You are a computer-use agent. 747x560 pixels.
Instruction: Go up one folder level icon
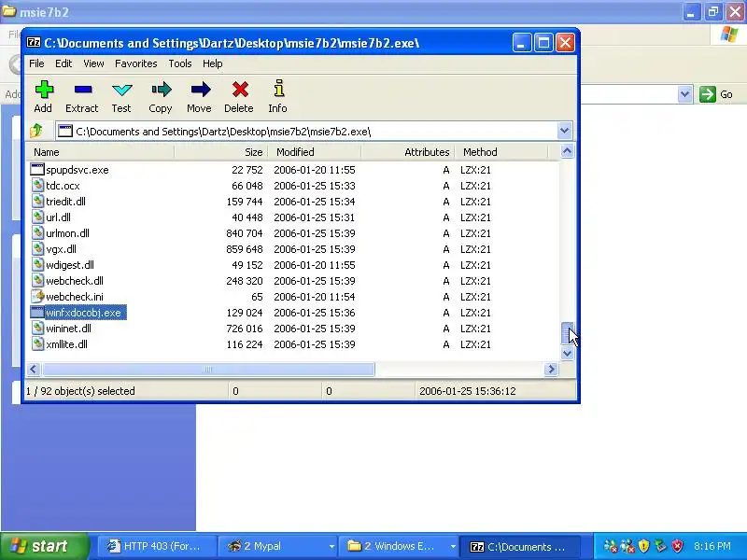pyautogui.click(x=36, y=130)
